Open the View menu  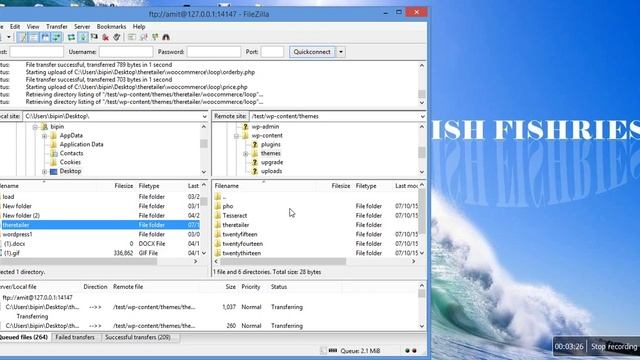[33, 27]
